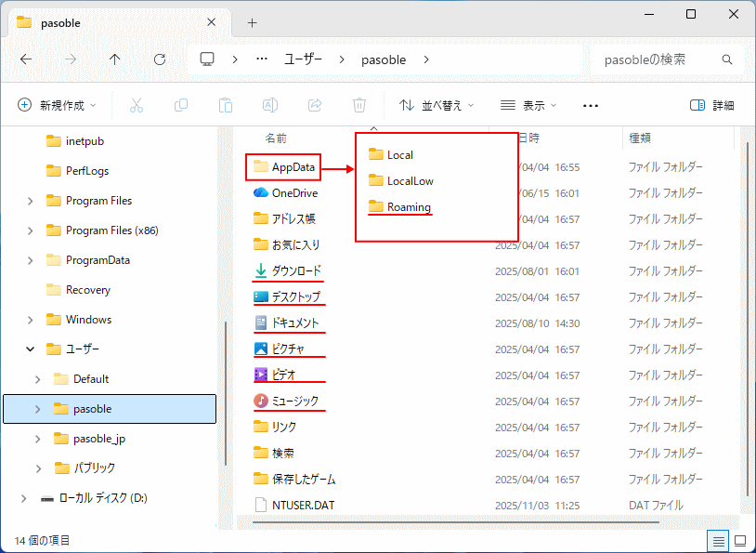Screen dimensions: 756x553
Task: Toggle the 詳細 details pane
Action: click(712, 105)
